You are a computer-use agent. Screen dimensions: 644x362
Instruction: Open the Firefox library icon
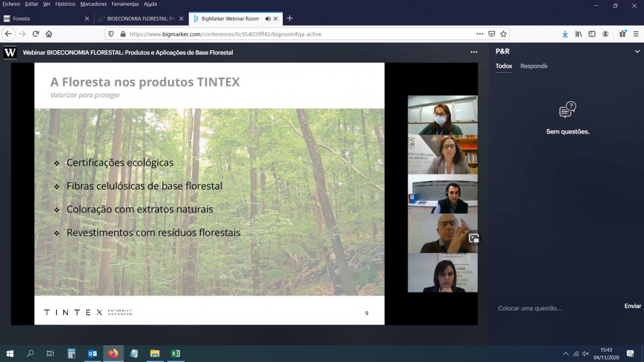[578, 34]
